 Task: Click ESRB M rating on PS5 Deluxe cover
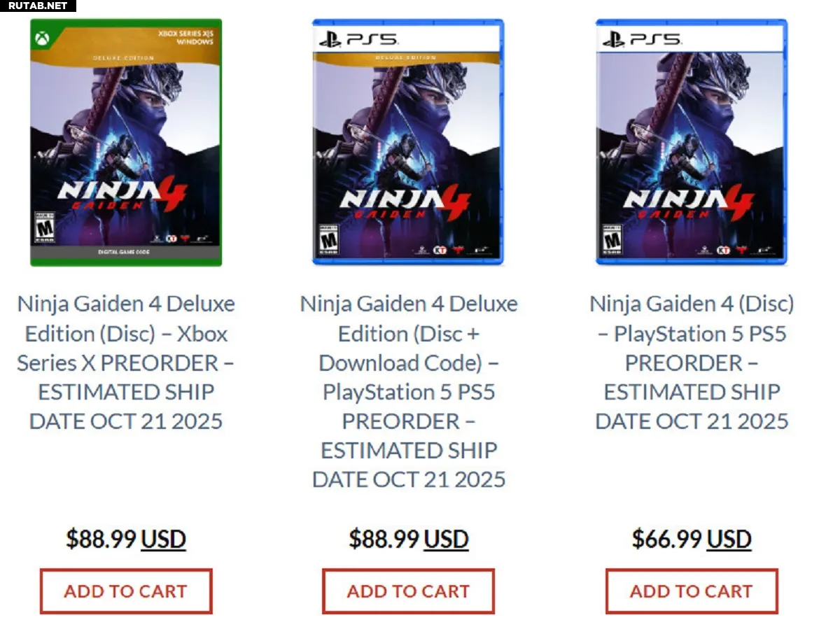pyautogui.click(x=327, y=240)
